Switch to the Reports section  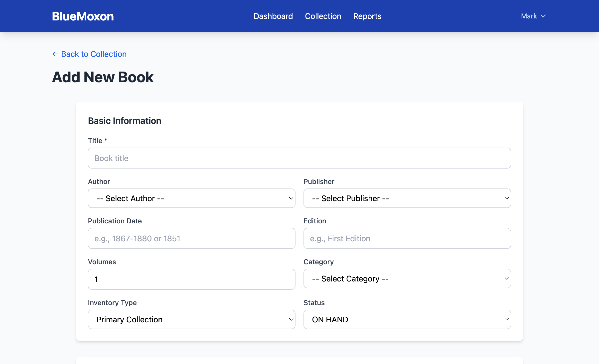tap(367, 16)
